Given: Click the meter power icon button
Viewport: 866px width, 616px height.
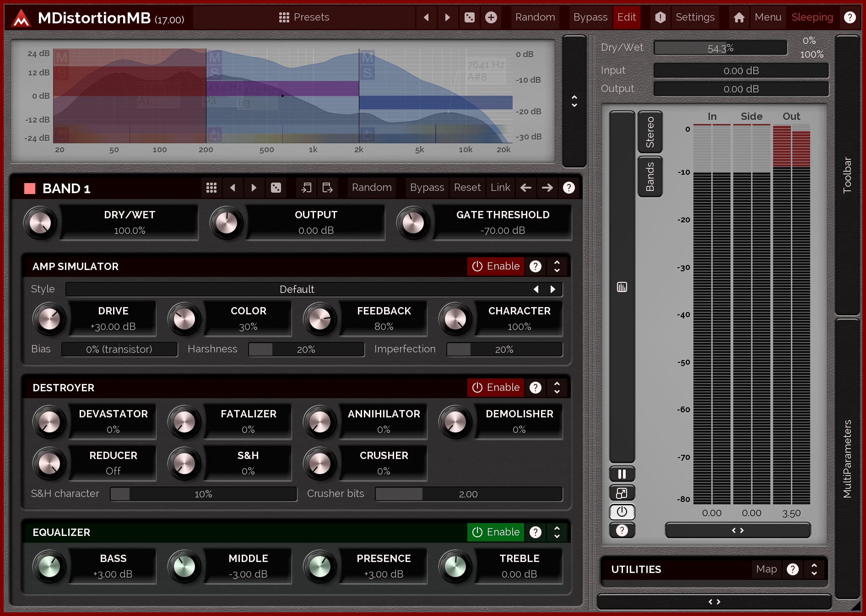Looking at the screenshot, I should 622,512.
